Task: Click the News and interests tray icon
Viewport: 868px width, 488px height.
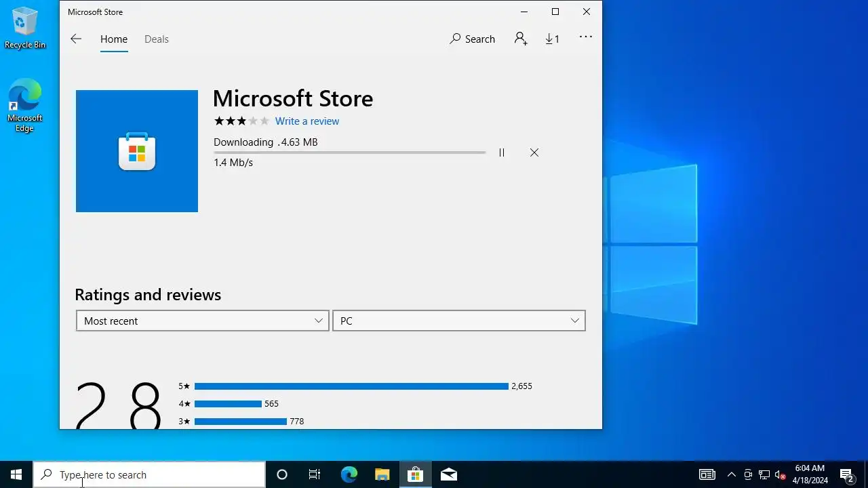Action: pyautogui.click(x=707, y=474)
